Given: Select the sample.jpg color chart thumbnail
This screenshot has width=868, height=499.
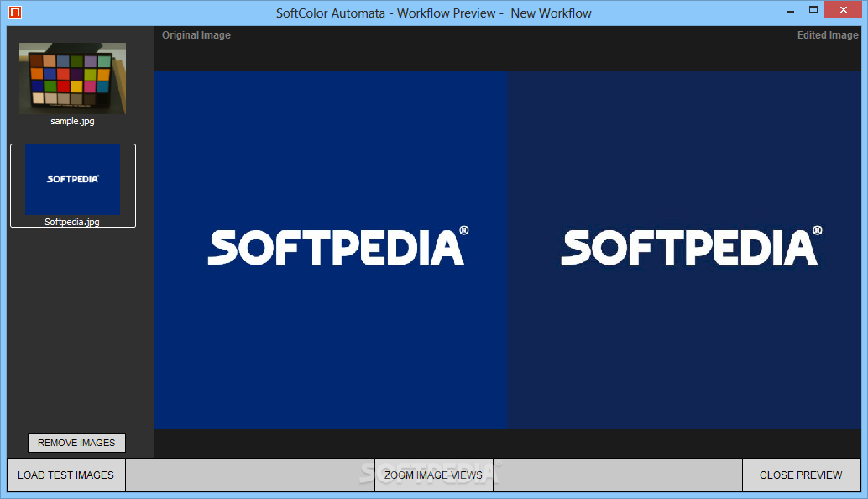Looking at the screenshot, I should coord(72,79).
